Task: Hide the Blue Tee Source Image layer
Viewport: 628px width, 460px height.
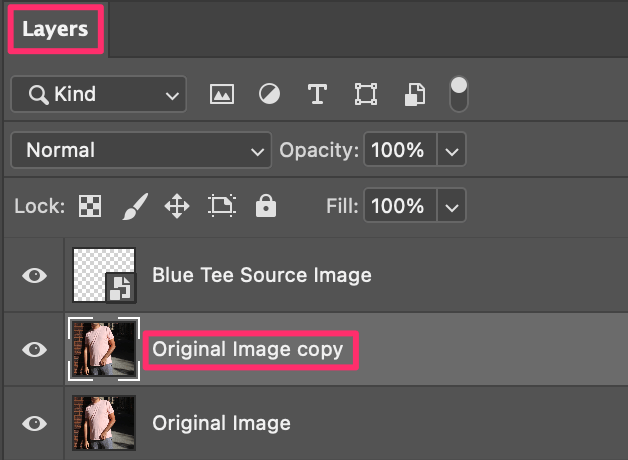Action: (x=34, y=275)
